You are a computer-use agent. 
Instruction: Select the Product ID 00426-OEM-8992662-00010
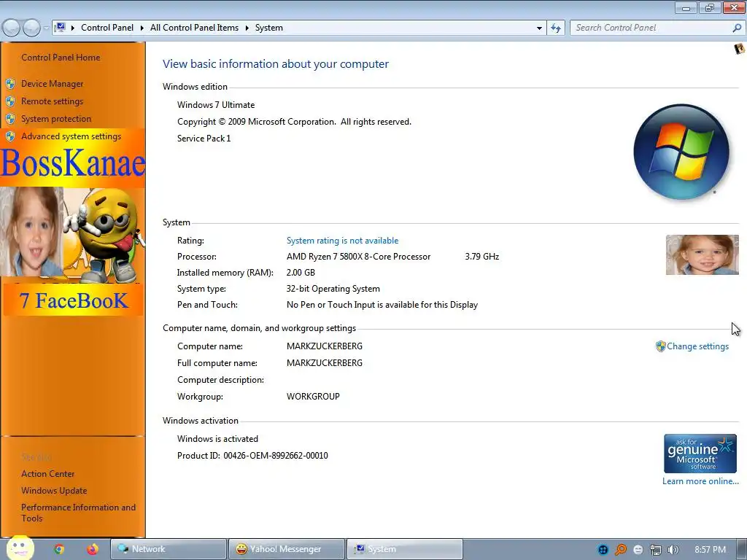pos(252,456)
